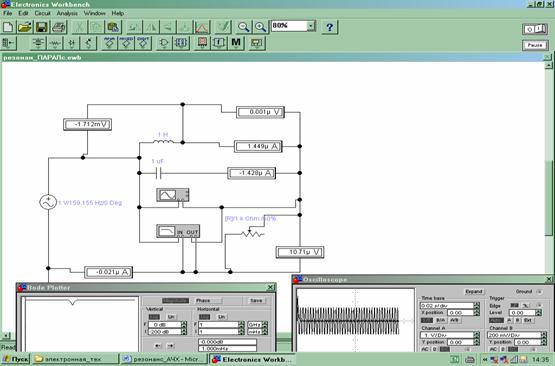Click the Paste clipboard toolbar icon
This screenshot has width=555, height=366.
[113, 27]
